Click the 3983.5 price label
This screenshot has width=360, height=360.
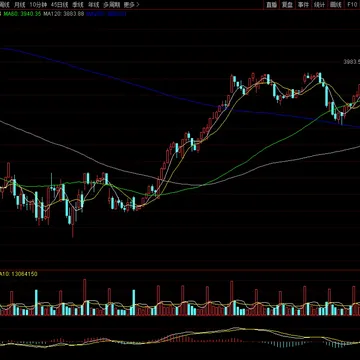point(352,62)
